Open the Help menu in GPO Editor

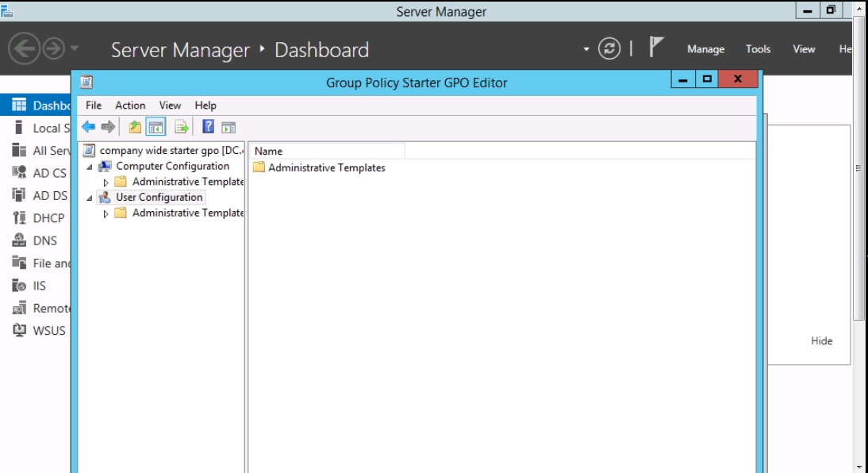click(205, 106)
